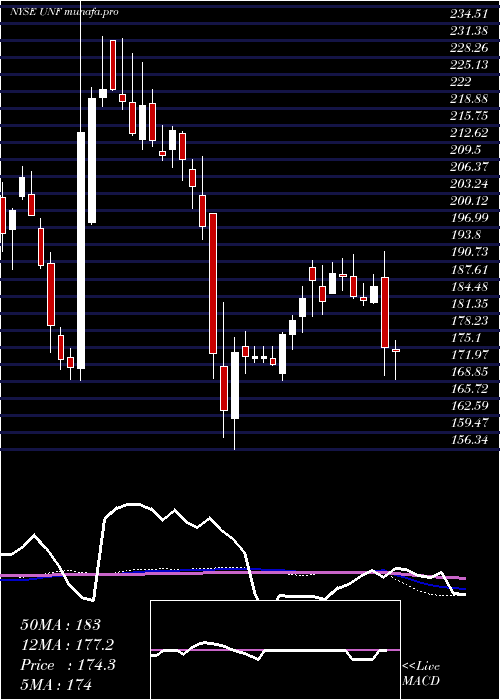Click the 193.8 price axis label

[x=465, y=235]
